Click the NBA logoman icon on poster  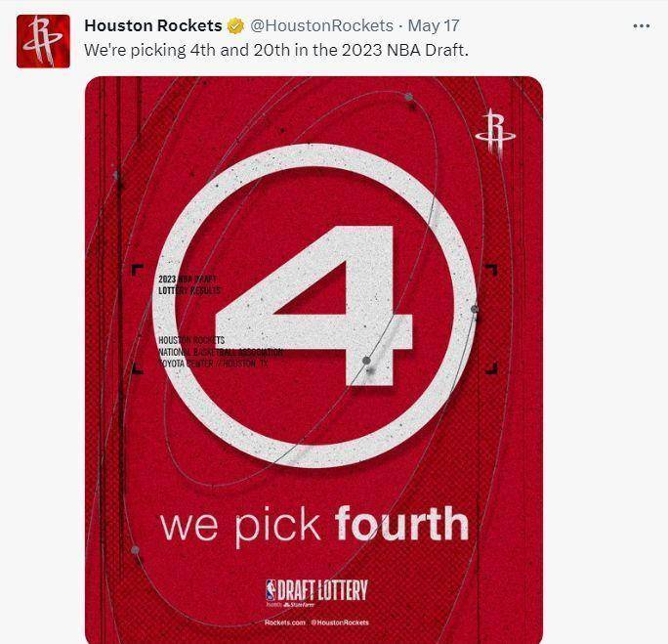[x=271, y=590]
